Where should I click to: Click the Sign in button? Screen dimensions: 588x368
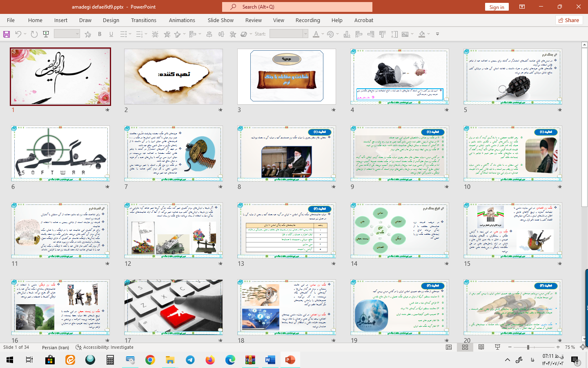coord(497,7)
